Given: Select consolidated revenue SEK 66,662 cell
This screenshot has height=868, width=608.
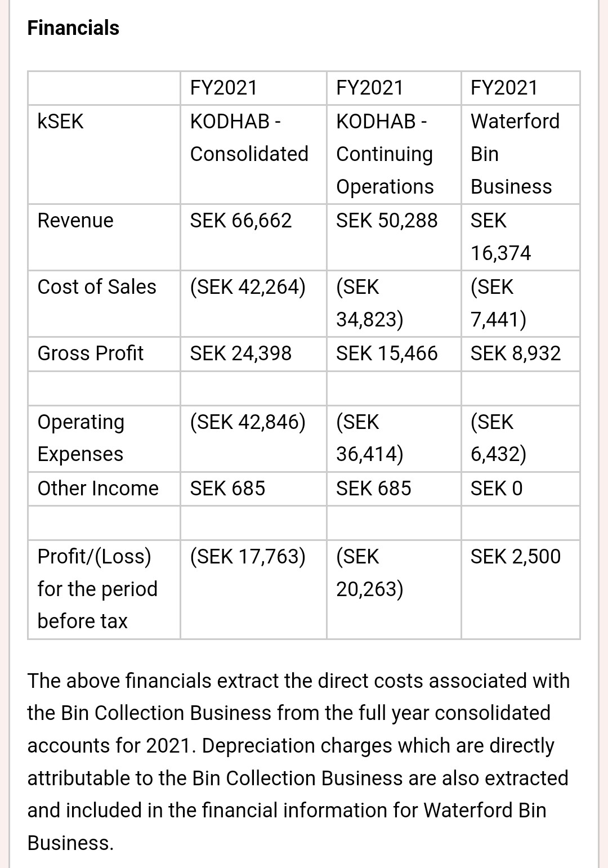Looking at the screenshot, I should [241, 220].
